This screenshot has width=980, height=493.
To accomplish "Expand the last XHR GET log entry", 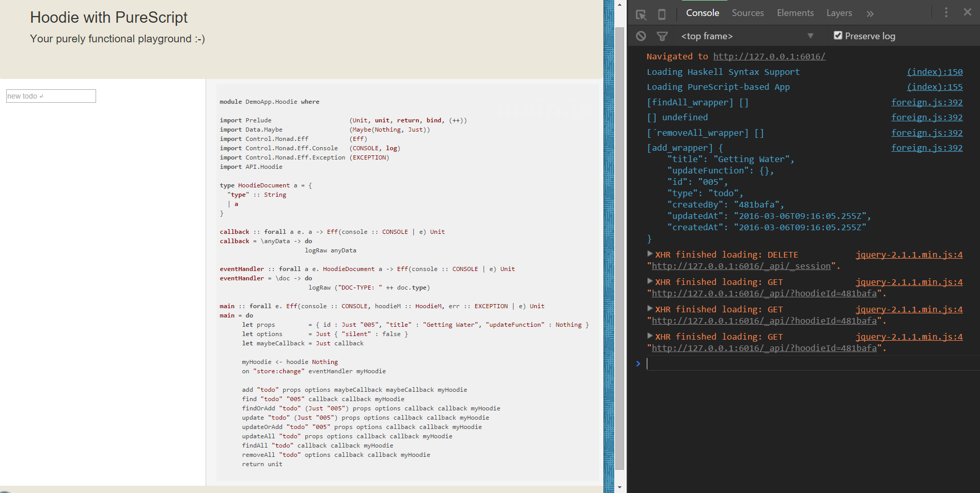I will tap(650, 336).
